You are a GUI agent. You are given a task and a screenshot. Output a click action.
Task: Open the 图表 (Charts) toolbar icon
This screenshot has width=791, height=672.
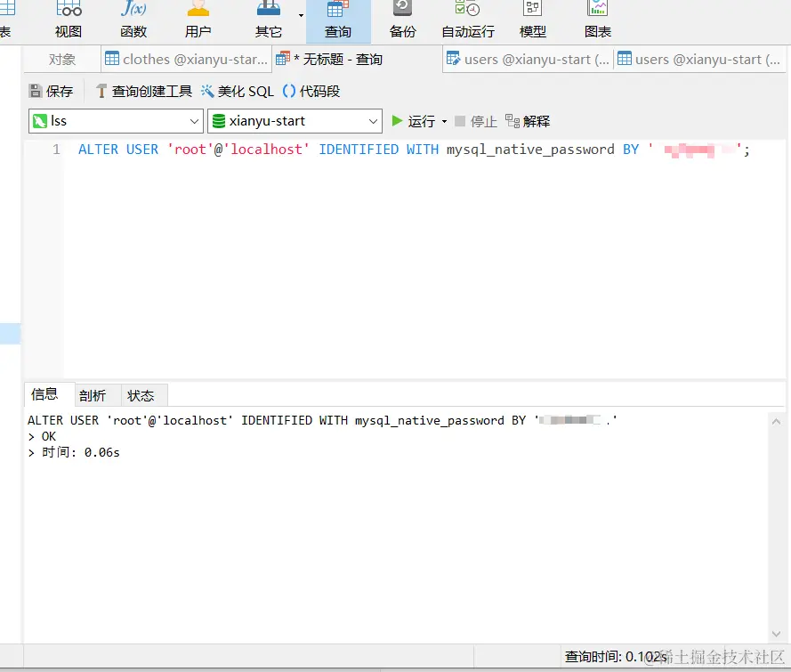coord(598,20)
